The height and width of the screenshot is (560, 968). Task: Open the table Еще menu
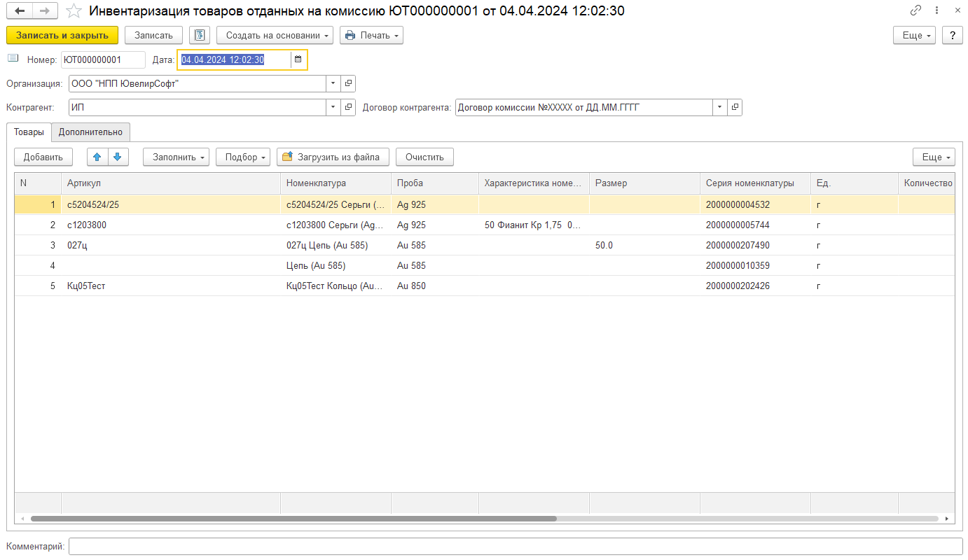934,157
